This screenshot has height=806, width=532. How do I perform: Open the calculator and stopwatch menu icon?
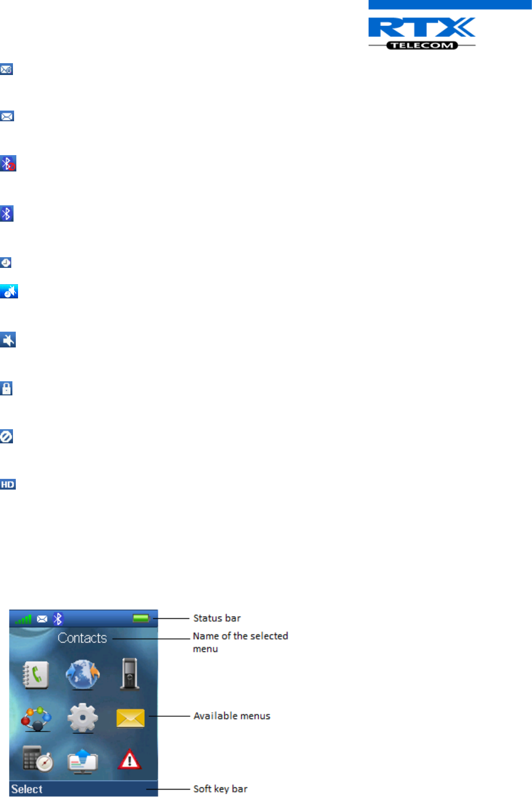38,759
